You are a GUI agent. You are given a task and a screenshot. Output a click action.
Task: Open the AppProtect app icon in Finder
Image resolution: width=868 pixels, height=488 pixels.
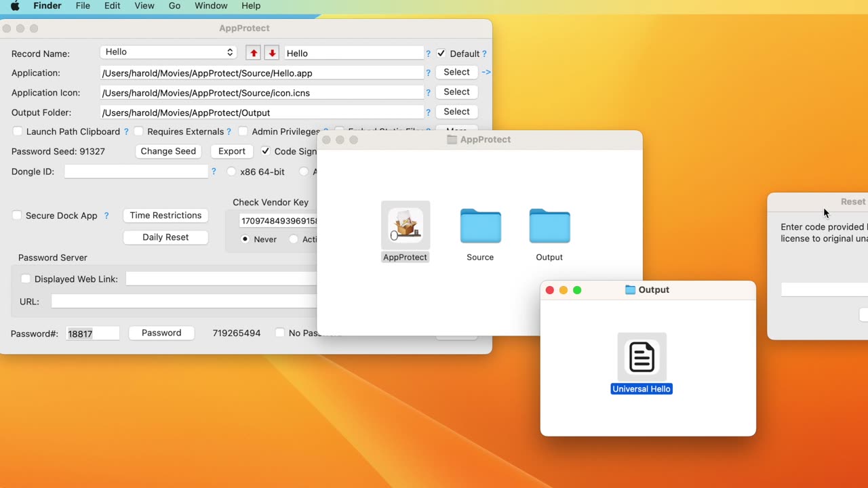coord(406,226)
